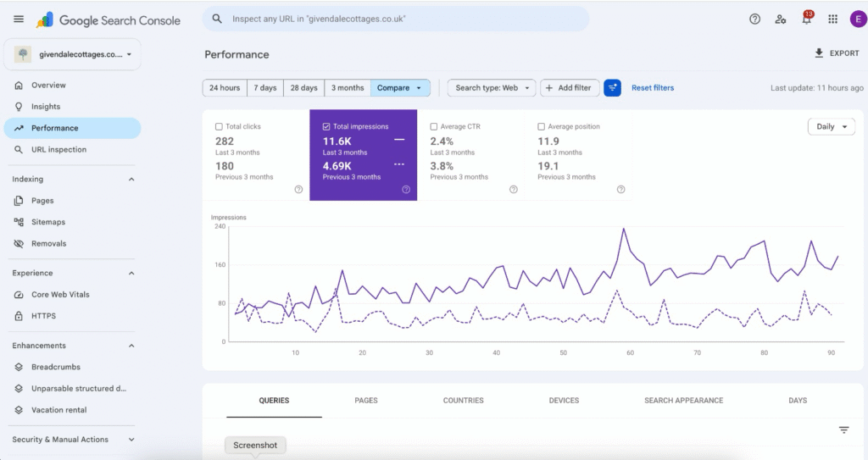
Task: Click the blue filter toggle icon
Action: [x=612, y=87]
